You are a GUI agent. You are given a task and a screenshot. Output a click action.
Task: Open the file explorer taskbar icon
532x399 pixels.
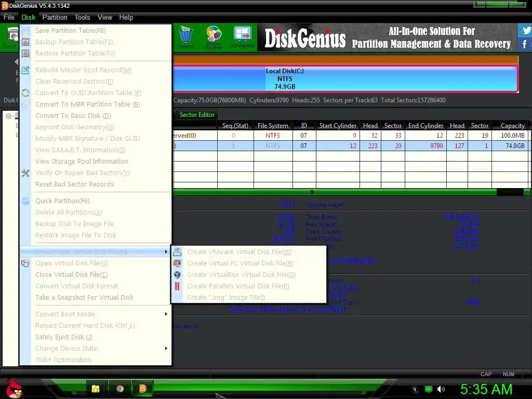[96, 389]
